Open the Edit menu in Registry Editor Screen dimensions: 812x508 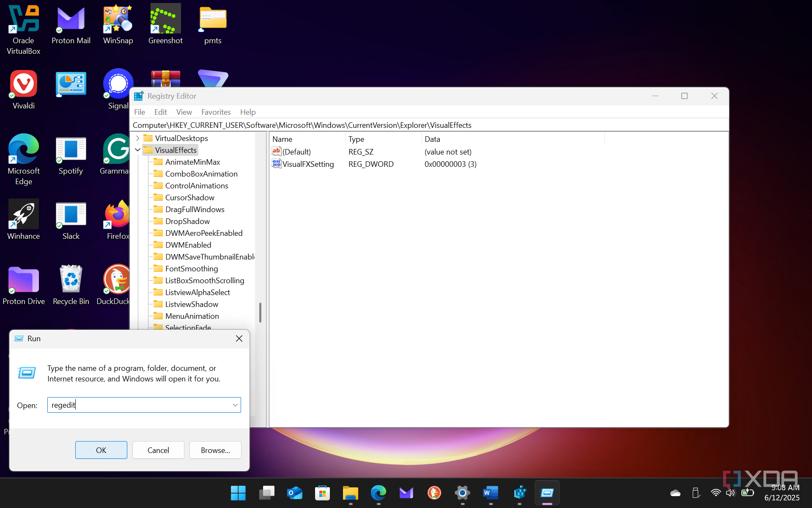(x=160, y=112)
